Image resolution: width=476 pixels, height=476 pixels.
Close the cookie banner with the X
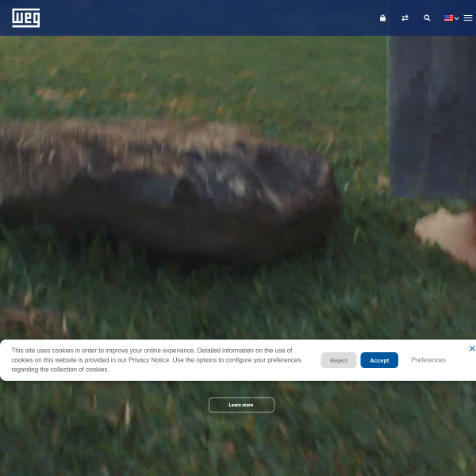472,348
